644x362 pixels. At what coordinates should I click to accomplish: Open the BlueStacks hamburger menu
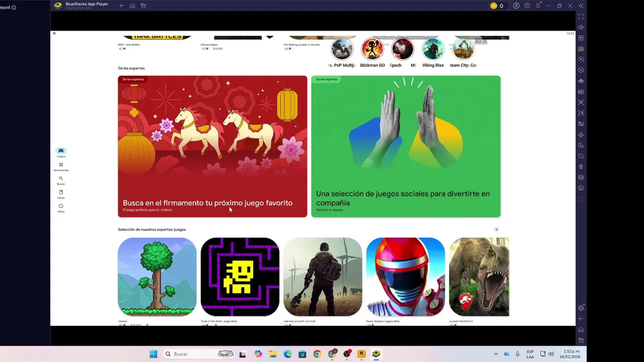tap(538, 6)
